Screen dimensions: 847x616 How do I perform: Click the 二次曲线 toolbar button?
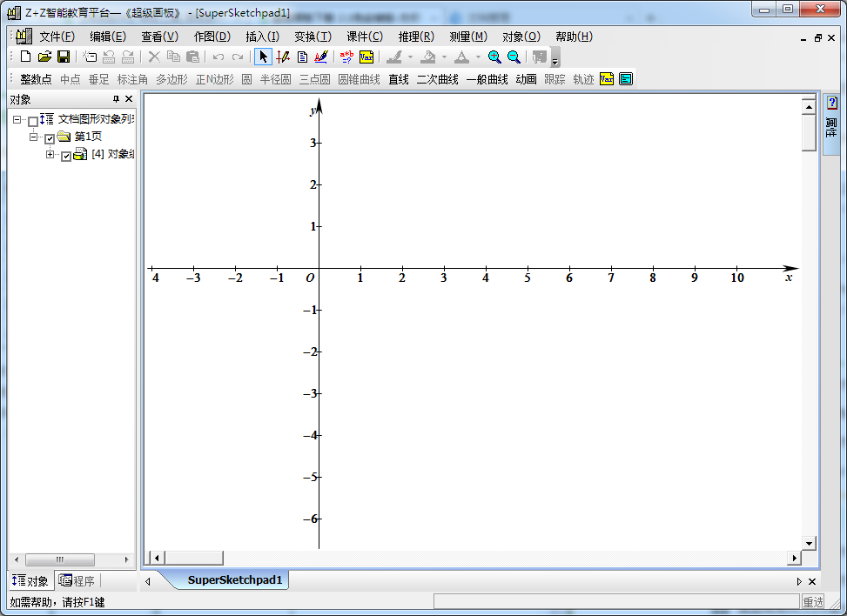click(x=438, y=79)
